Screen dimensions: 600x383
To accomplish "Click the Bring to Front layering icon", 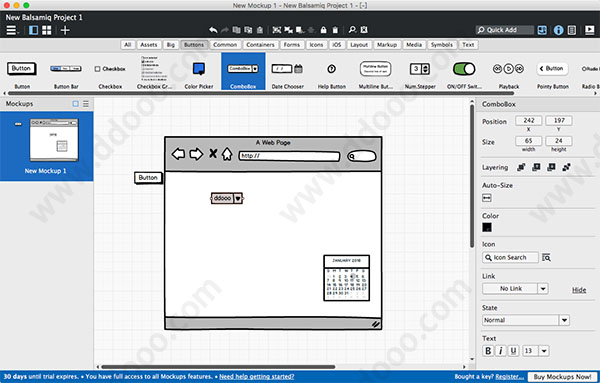I will tap(521, 167).
